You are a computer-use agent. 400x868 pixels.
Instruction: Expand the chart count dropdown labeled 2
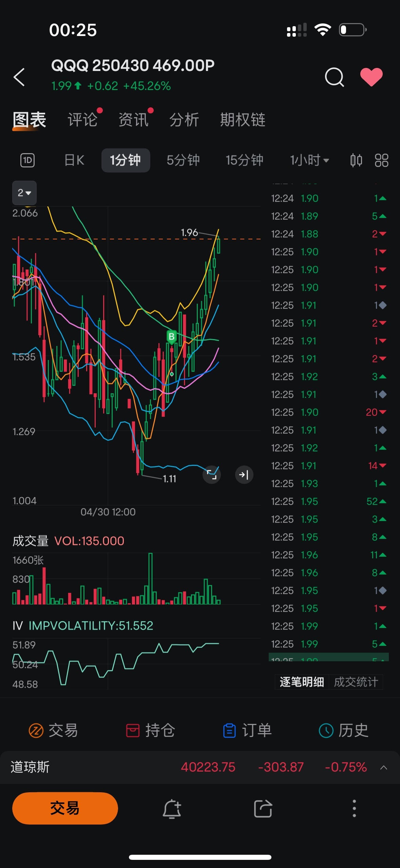[x=24, y=193]
